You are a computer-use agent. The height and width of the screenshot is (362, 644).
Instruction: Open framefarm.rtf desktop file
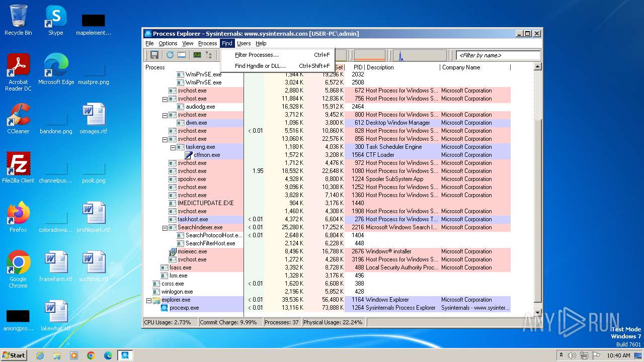pos(56,266)
